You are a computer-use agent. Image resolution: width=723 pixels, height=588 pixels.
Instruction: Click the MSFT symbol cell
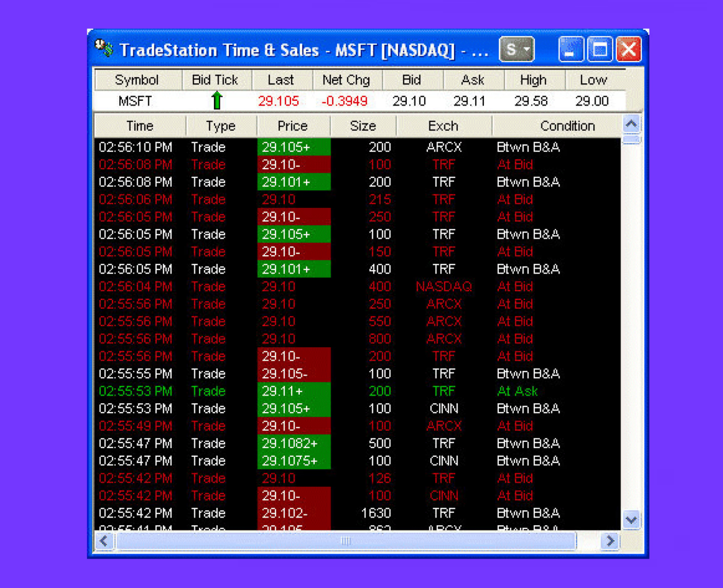pyautogui.click(x=135, y=101)
